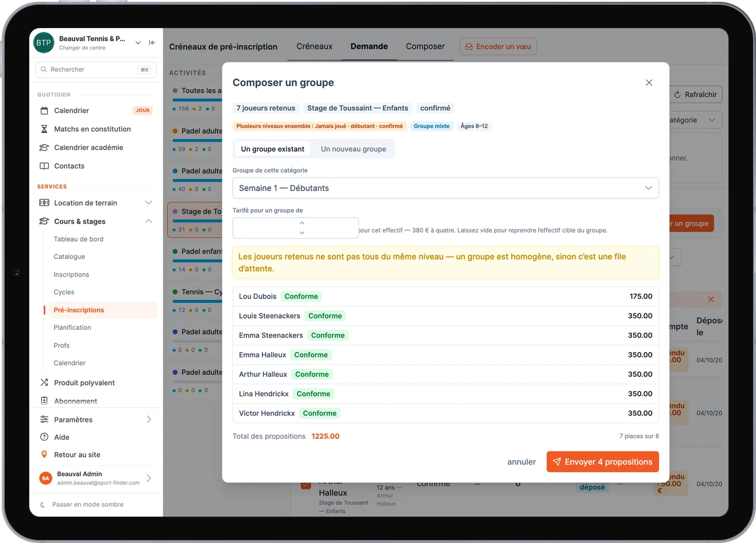Click the Aide question mark icon
Viewport: 756px width, 543px height.
pos(44,437)
